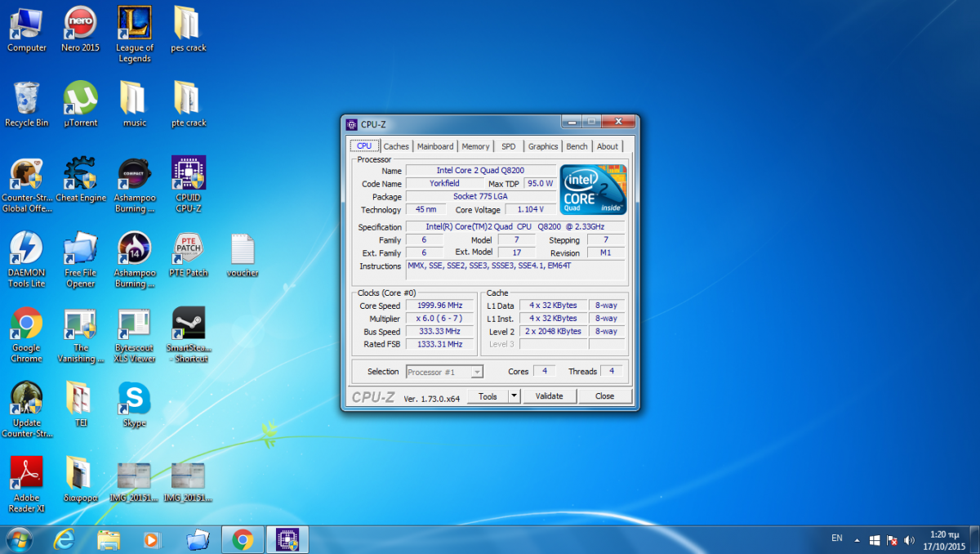
Task: Select the CPU tab
Action: pos(364,145)
